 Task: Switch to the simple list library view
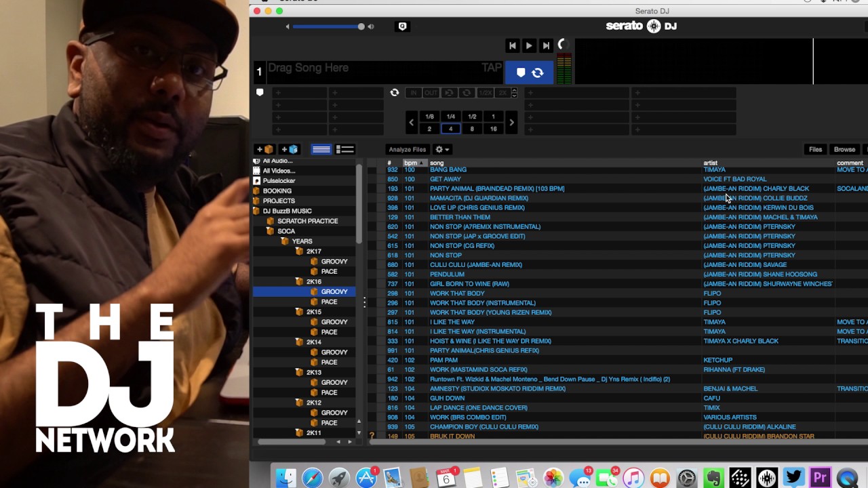(x=321, y=149)
